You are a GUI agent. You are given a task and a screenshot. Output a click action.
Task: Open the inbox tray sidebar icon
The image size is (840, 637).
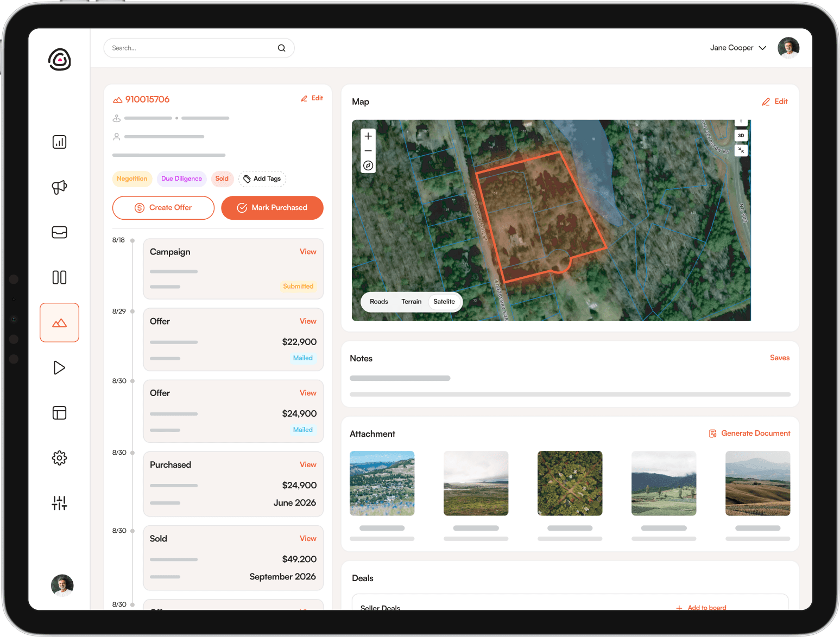59,232
